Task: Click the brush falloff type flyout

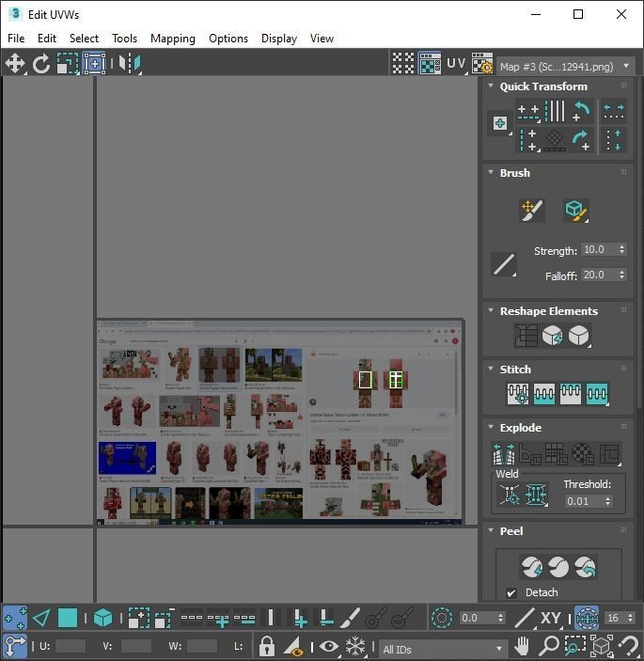Action: coord(504,265)
